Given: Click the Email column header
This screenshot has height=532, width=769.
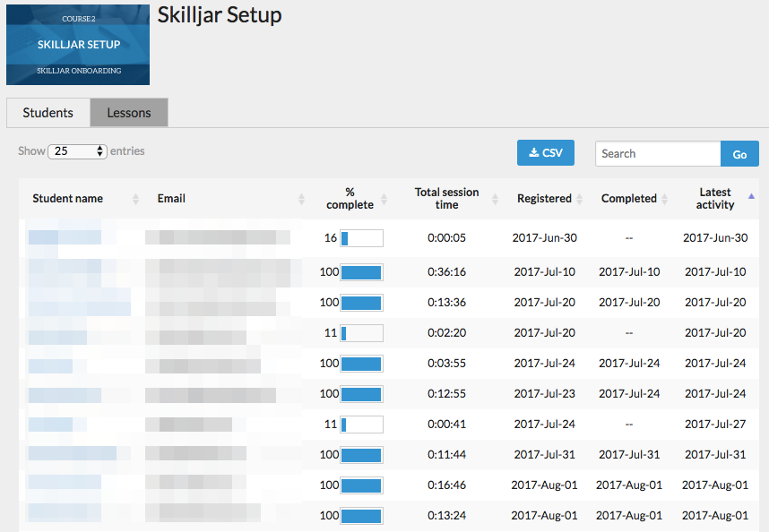Looking at the screenshot, I should (171, 199).
